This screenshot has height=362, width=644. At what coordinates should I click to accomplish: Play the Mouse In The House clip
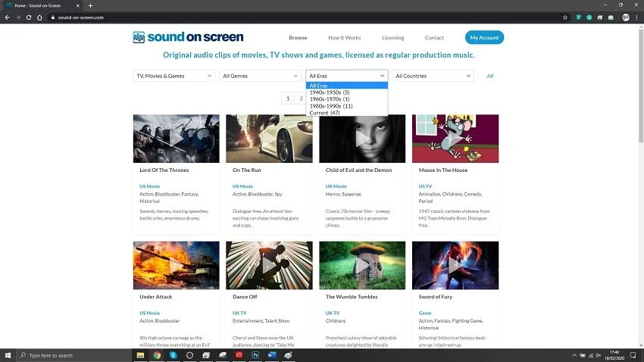coord(455,139)
